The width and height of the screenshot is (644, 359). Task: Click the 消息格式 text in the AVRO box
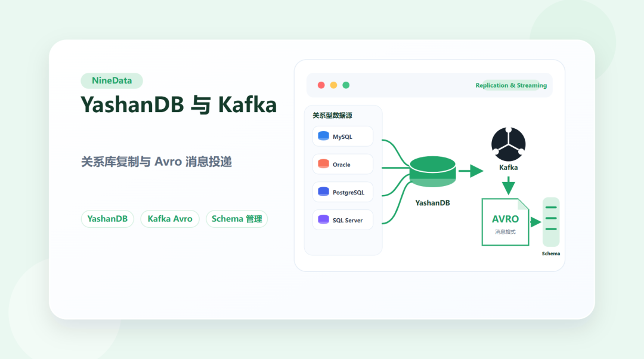[x=505, y=232]
